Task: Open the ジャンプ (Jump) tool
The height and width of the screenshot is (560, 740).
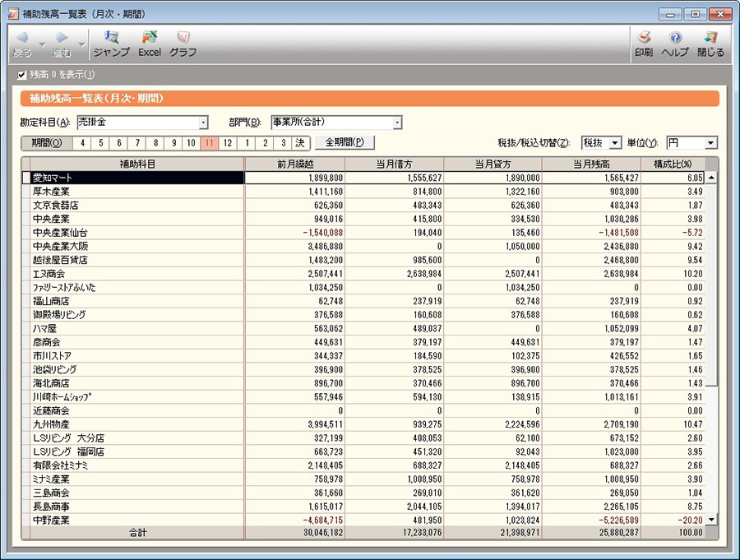Action: [111, 44]
